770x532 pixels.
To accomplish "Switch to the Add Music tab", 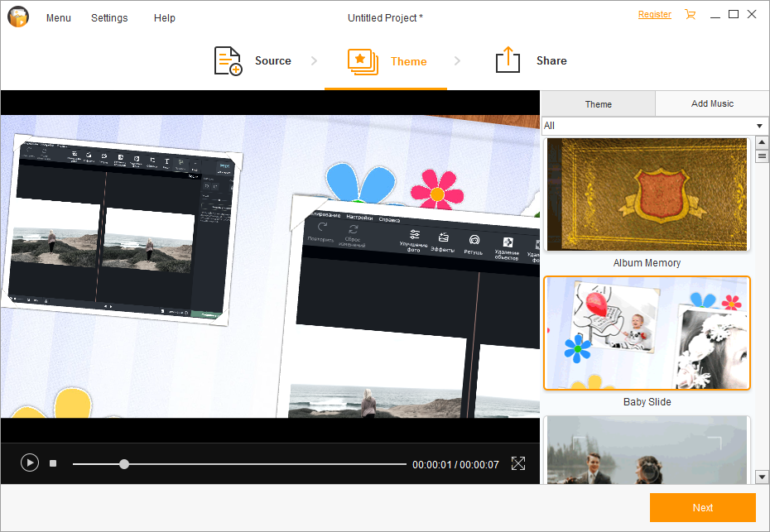I will 712,103.
